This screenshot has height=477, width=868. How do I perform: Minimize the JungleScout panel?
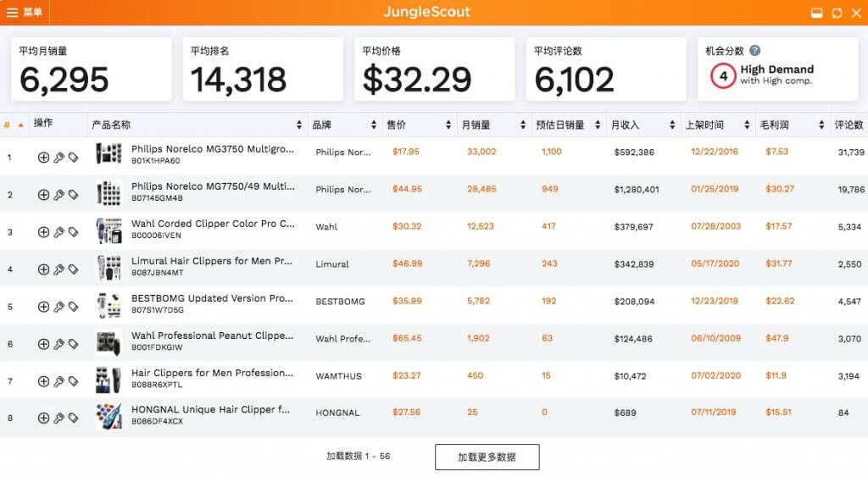coord(816,13)
